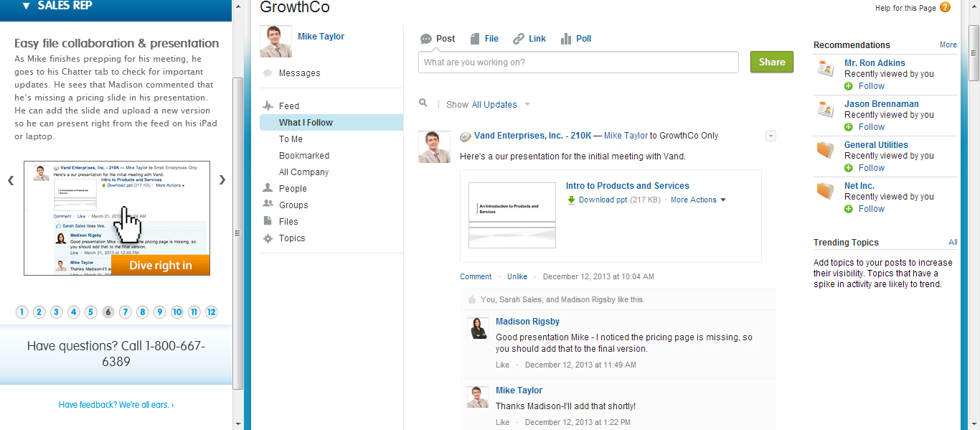Go to tour step 1

[x=22, y=312]
